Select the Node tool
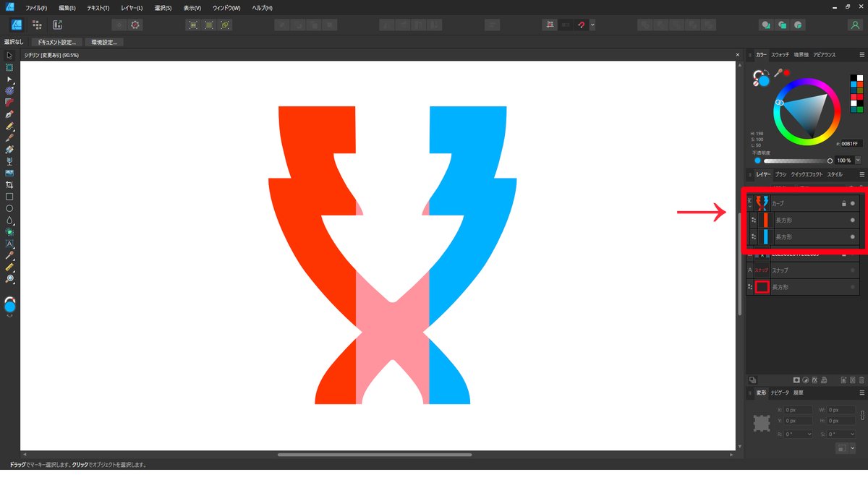868x488 pixels. tap(9, 79)
